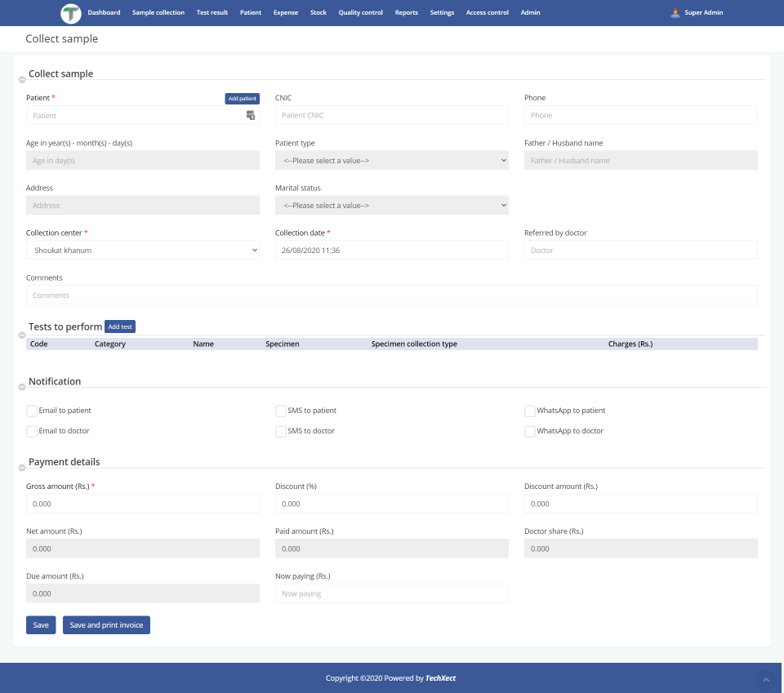Tick WhatsApp to doctor checkbox
784x693 pixels.
(530, 432)
